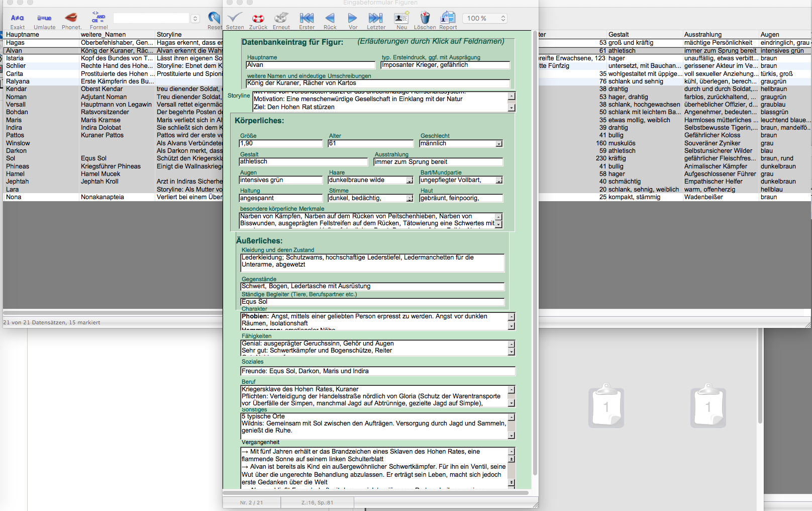
Task: Select the Hagas row in the table
Action: coord(113,43)
